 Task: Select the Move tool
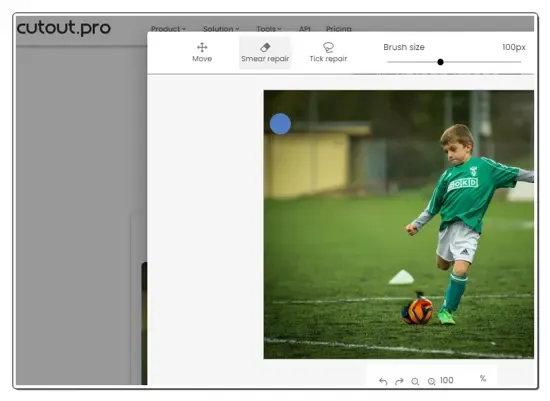[202, 52]
